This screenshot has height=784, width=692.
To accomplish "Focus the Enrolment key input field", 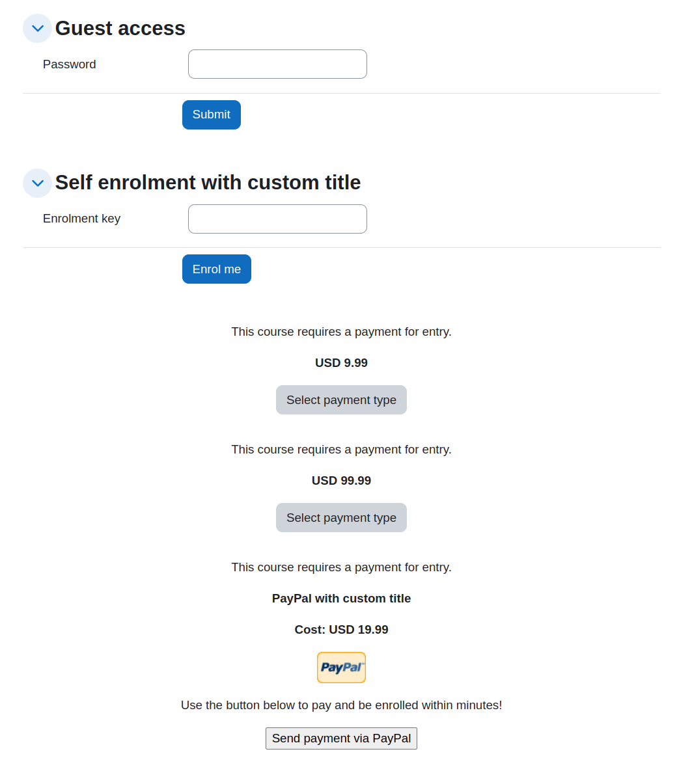I will [277, 219].
